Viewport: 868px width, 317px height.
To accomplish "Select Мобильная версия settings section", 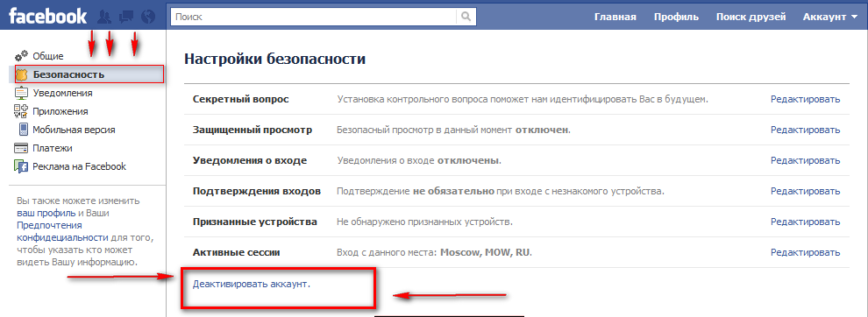I will [x=74, y=130].
